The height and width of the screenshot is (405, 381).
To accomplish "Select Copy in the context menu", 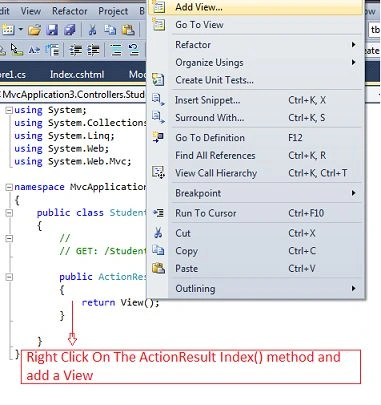I will pyautogui.click(x=255, y=251).
